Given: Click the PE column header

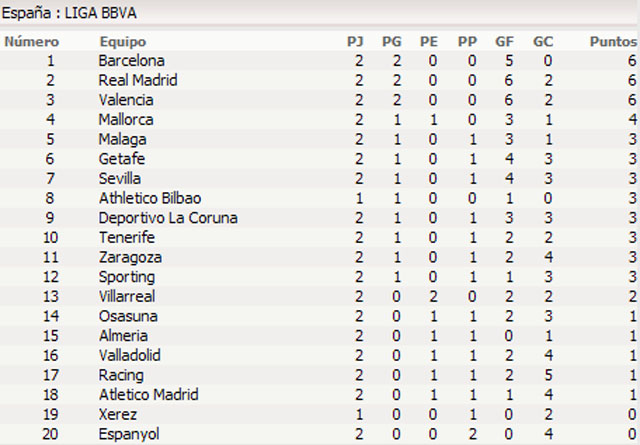Looking at the screenshot, I should tap(429, 42).
